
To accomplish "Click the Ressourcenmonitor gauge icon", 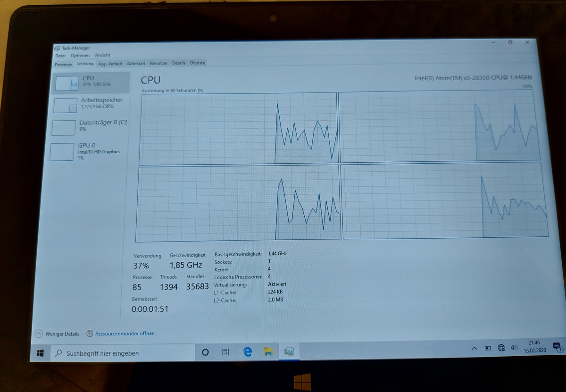I will point(90,334).
